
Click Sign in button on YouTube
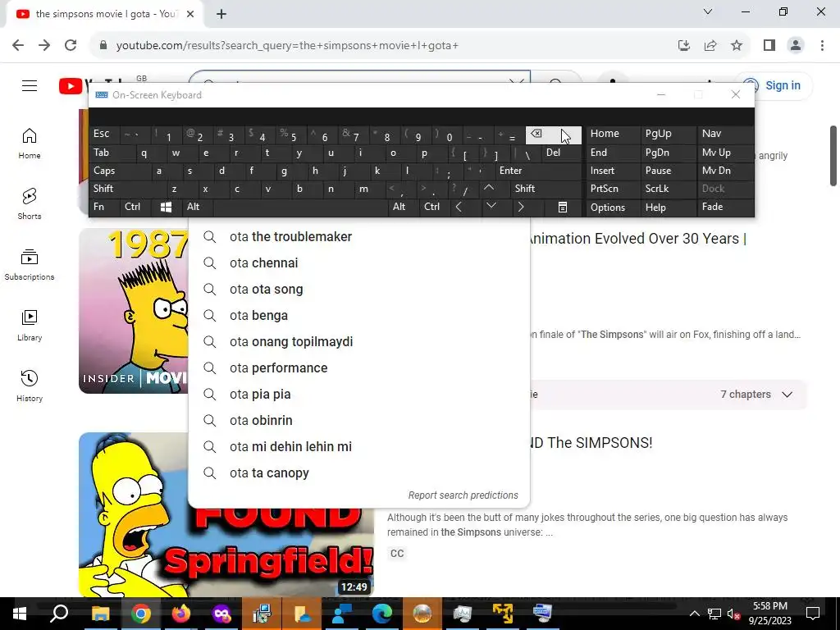click(x=774, y=85)
